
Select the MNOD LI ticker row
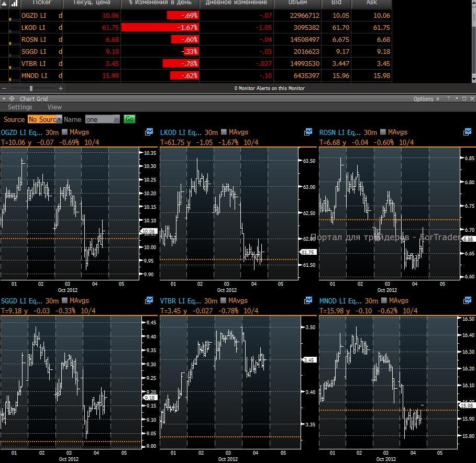pyautogui.click(x=196, y=75)
